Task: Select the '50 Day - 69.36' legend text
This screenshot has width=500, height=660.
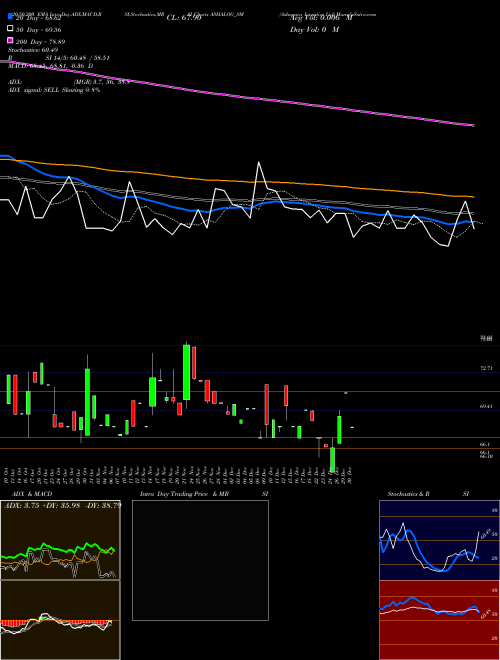Action: point(39,30)
